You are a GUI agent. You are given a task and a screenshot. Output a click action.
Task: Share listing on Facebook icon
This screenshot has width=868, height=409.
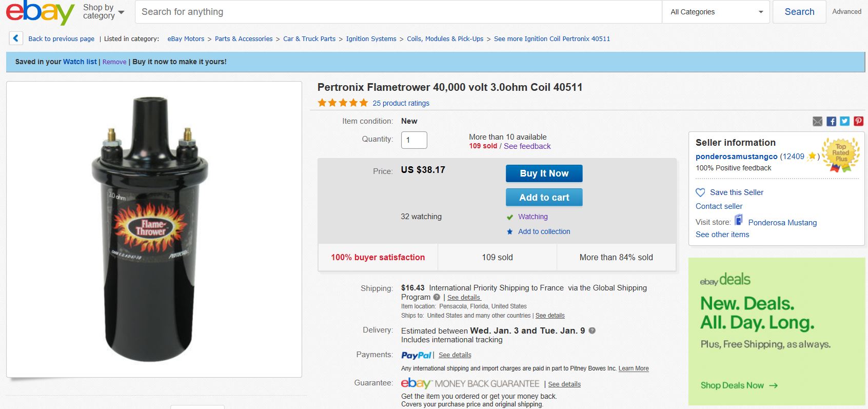pyautogui.click(x=832, y=121)
